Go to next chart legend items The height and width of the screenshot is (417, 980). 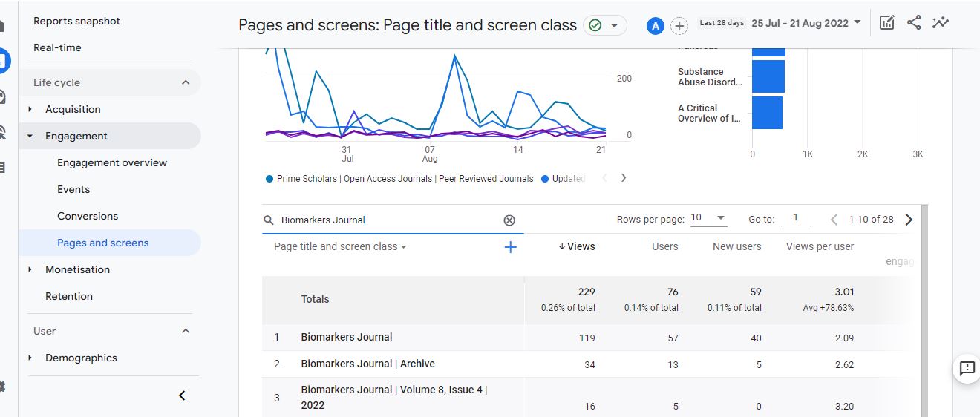[x=624, y=178]
